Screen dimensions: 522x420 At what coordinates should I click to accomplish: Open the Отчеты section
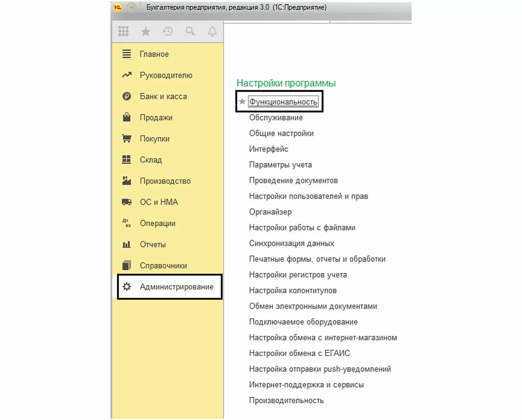pyautogui.click(x=167, y=245)
